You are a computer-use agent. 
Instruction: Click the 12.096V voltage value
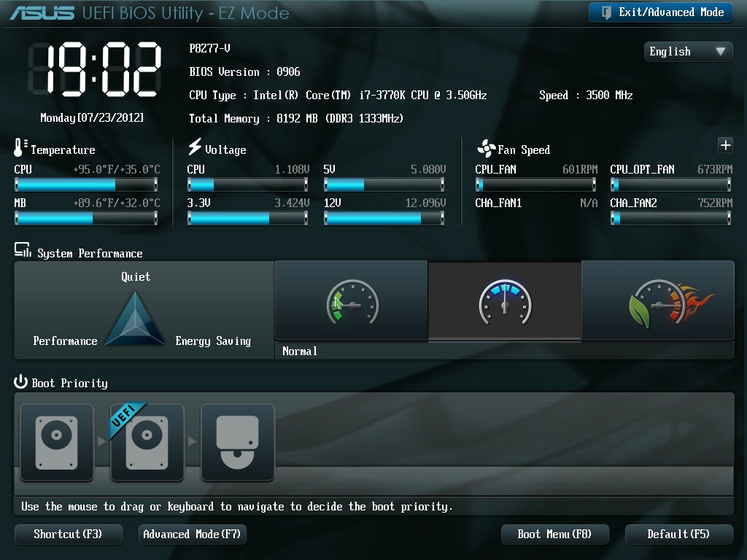point(425,203)
